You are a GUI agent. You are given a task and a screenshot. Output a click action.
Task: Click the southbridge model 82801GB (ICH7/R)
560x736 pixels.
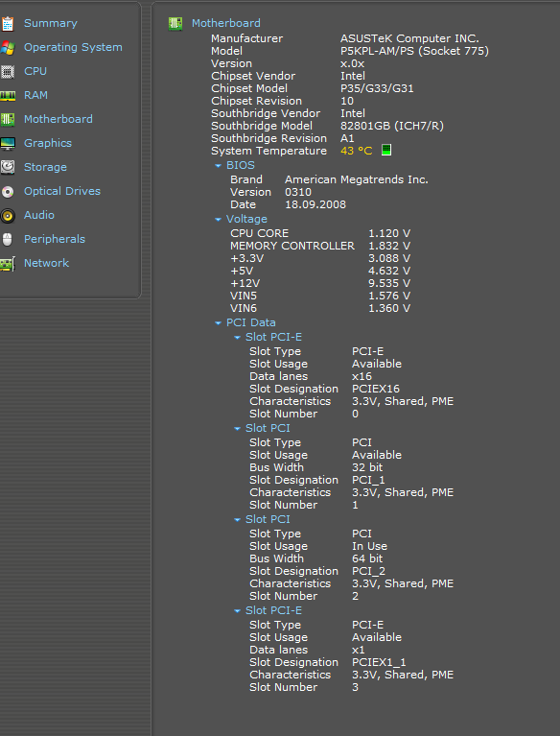click(x=392, y=126)
